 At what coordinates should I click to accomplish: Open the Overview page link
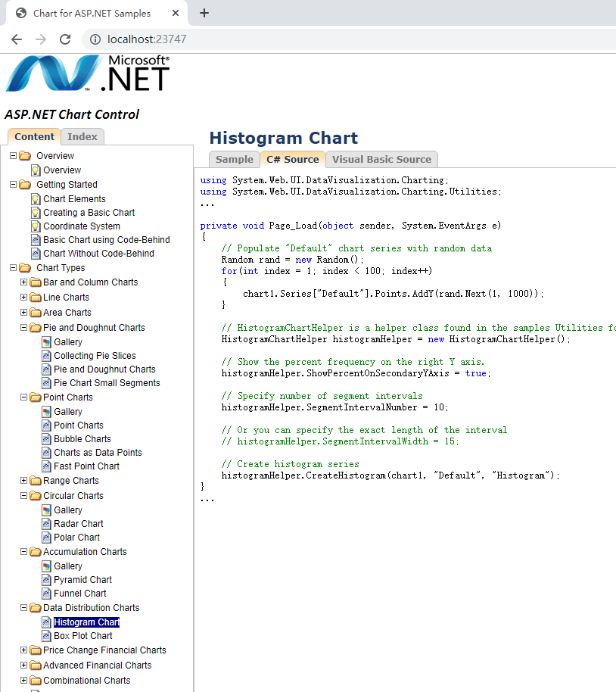tap(62, 170)
